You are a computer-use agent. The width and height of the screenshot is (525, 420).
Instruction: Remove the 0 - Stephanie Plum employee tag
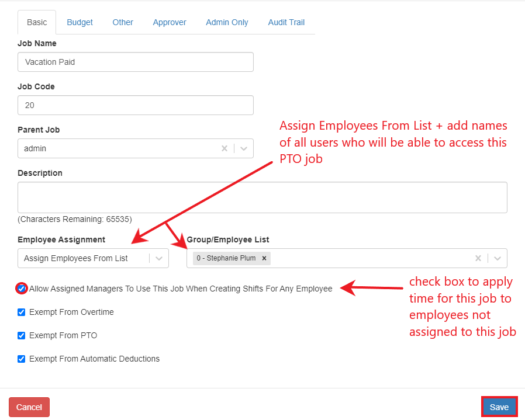click(264, 258)
